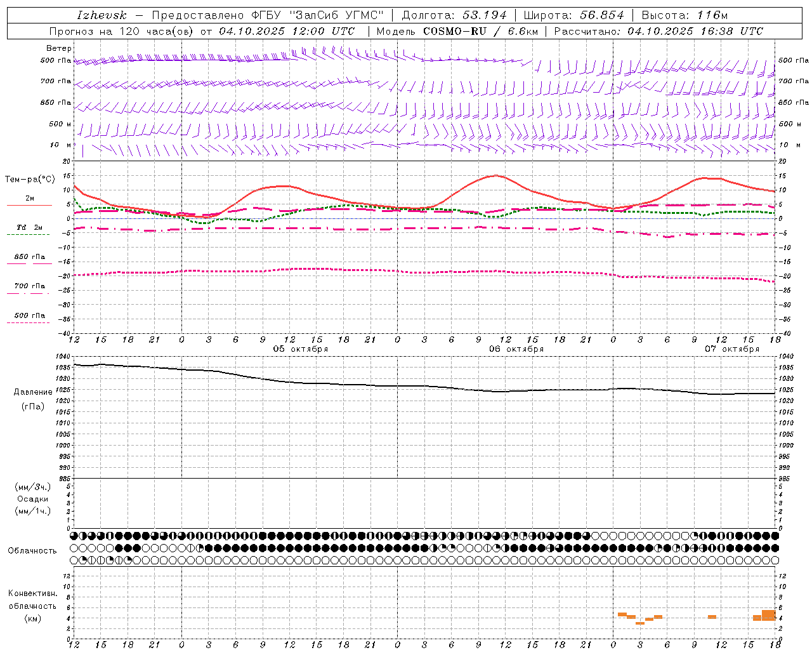The image size is (812, 650).
Task: Click the 06 октября date label
Action: click(x=516, y=348)
